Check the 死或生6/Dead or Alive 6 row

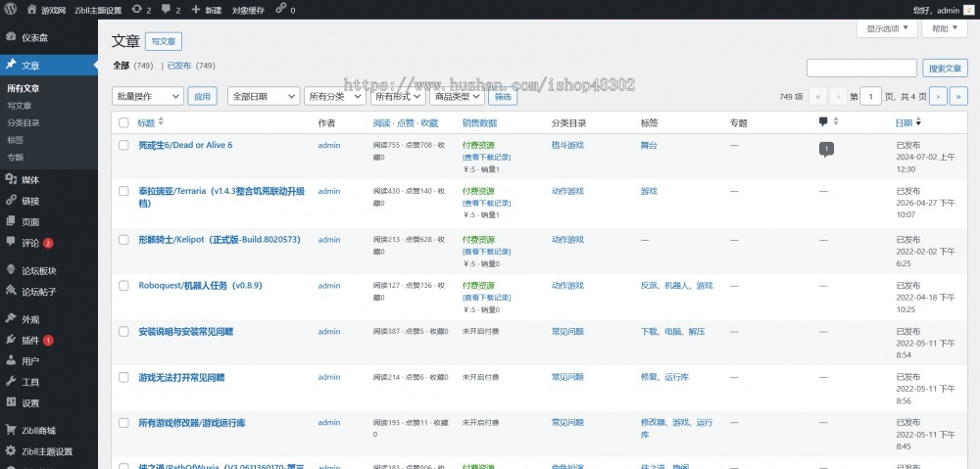pos(123,145)
